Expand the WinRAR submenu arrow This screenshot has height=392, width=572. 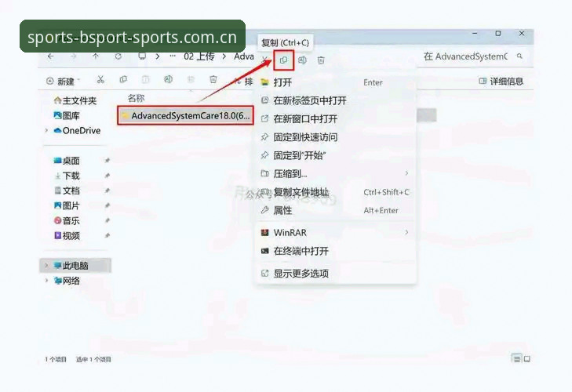[x=406, y=232]
